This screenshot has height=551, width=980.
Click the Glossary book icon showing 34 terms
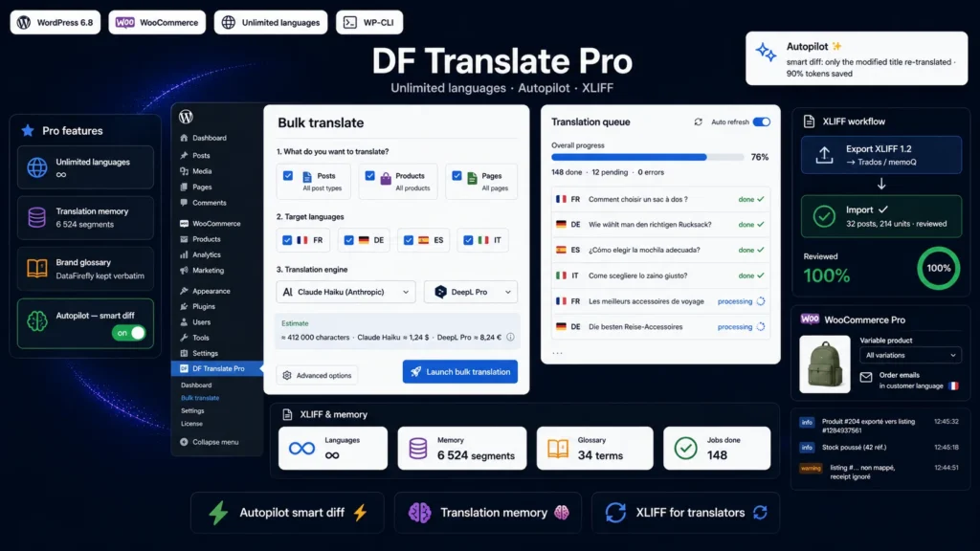pos(558,449)
